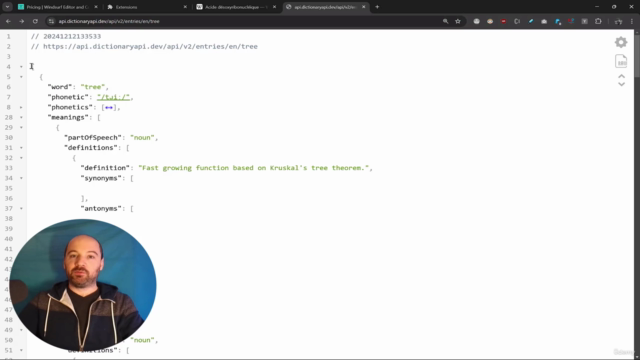
Task: Reload the dictionaryapi page
Action: pos(35,21)
